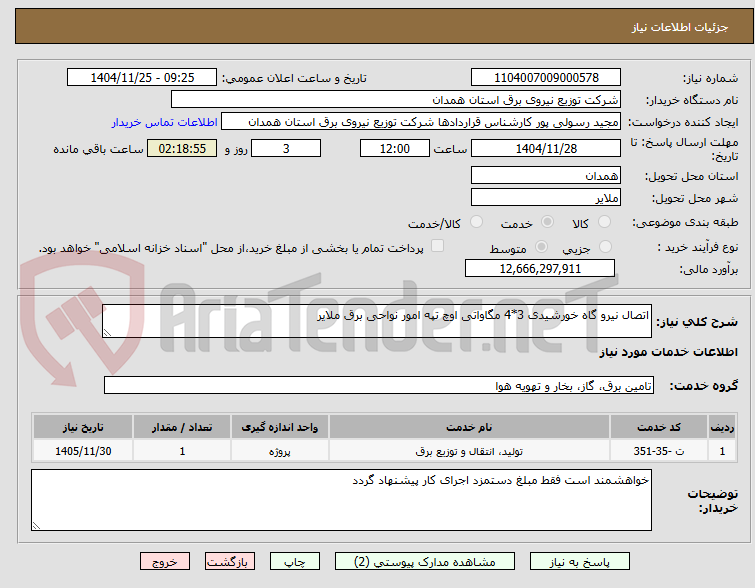Click the cell تولید، انتقال و توزیع برق

pyautogui.click(x=469, y=451)
